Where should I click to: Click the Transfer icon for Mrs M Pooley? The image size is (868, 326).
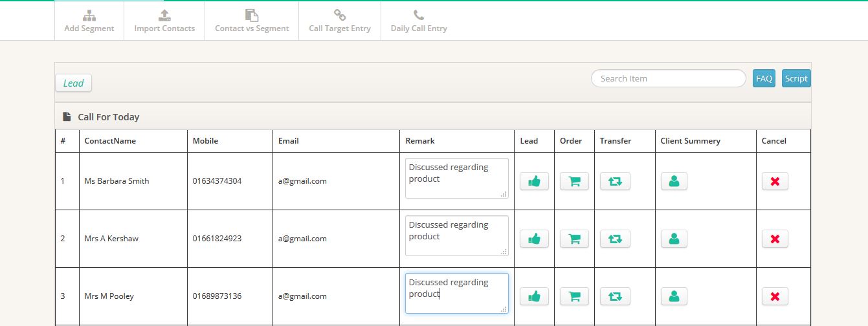(x=615, y=297)
